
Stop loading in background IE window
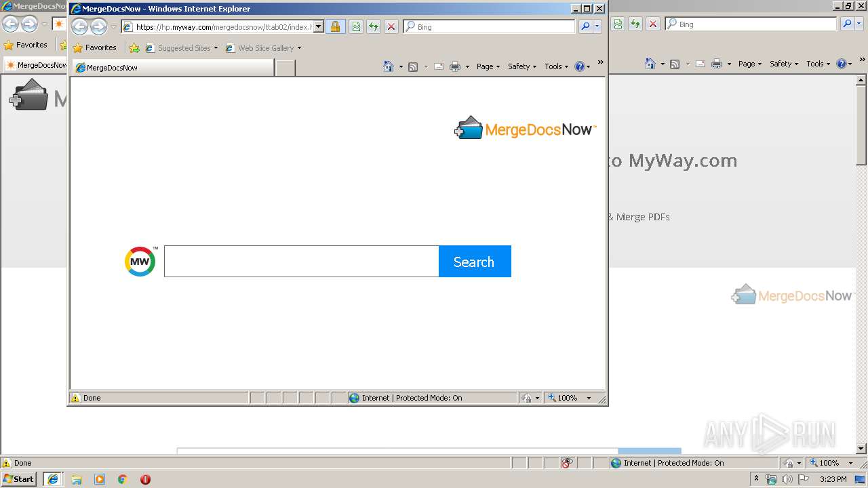tap(653, 24)
